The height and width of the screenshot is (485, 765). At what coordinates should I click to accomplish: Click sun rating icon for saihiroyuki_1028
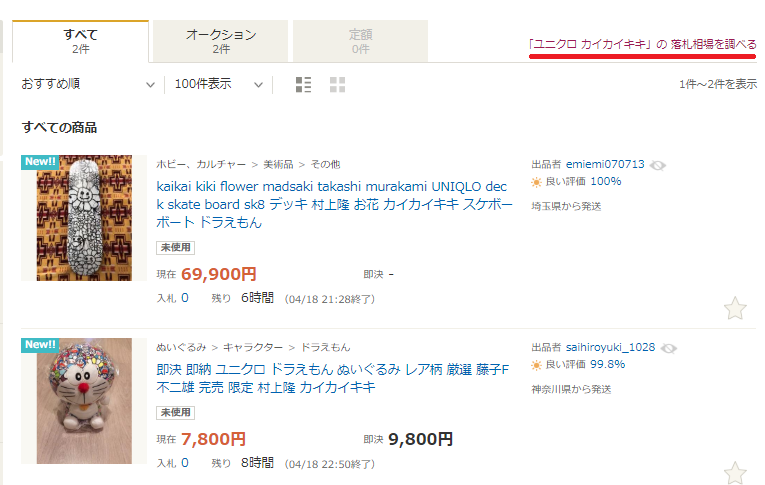point(537,366)
